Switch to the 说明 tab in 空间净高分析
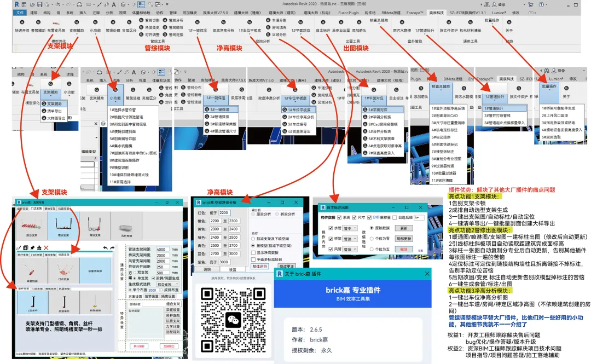Viewport: 591px width, 364px height. click(x=207, y=269)
